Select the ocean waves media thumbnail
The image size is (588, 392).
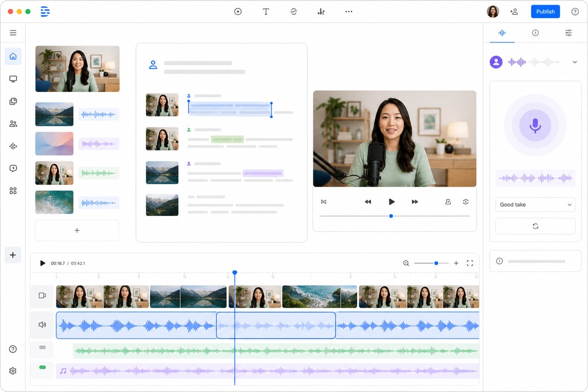pos(55,203)
